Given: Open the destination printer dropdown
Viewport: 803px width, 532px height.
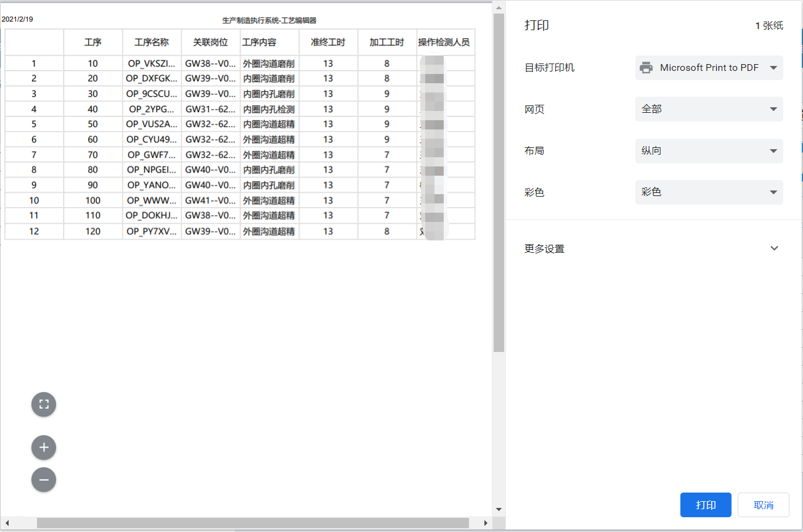Looking at the screenshot, I should click(x=709, y=68).
